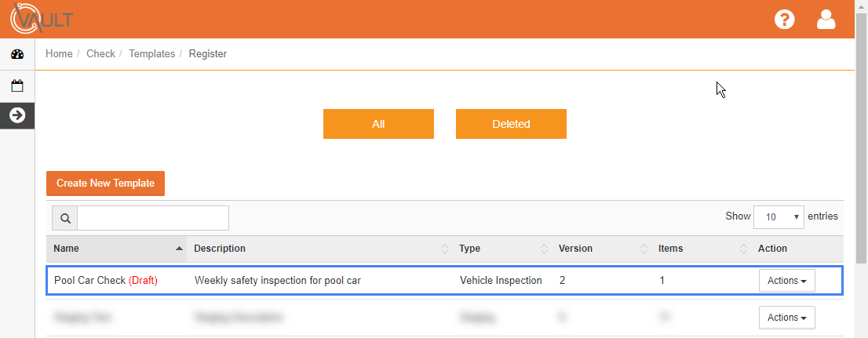
Task: Show Deleted templates filter
Action: click(511, 124)
